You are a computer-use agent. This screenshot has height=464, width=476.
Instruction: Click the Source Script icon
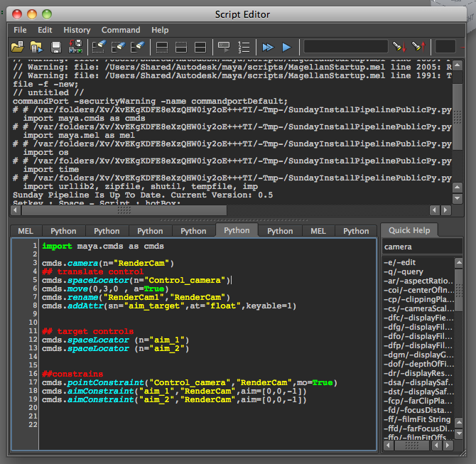pyautogui.click(x=36, y=47)
